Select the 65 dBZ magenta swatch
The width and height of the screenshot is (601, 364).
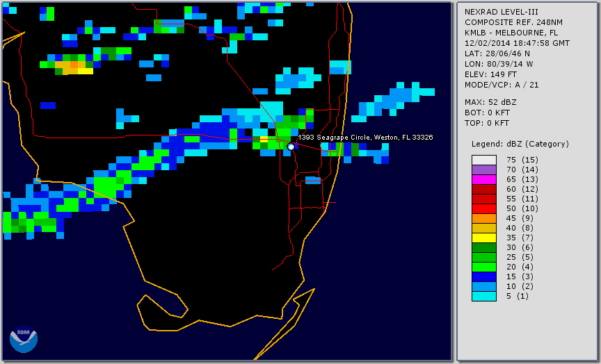point(484,179)
